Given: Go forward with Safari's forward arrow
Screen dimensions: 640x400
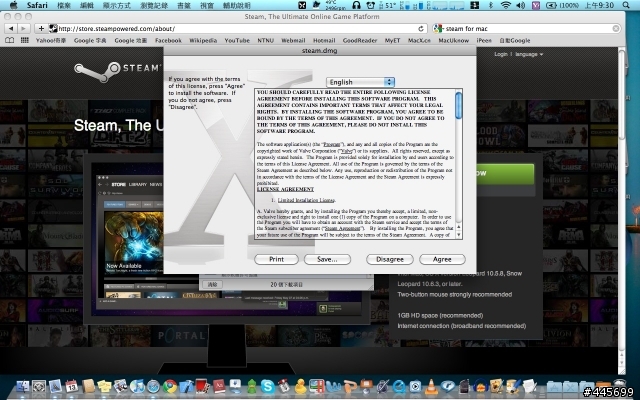Looking at the screenshot, I should (24, 29).
